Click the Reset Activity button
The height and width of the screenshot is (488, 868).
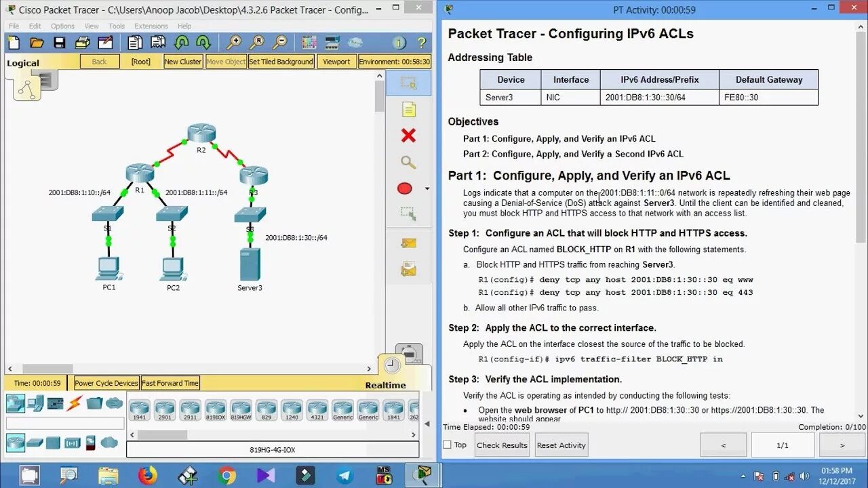pos(561,445)
